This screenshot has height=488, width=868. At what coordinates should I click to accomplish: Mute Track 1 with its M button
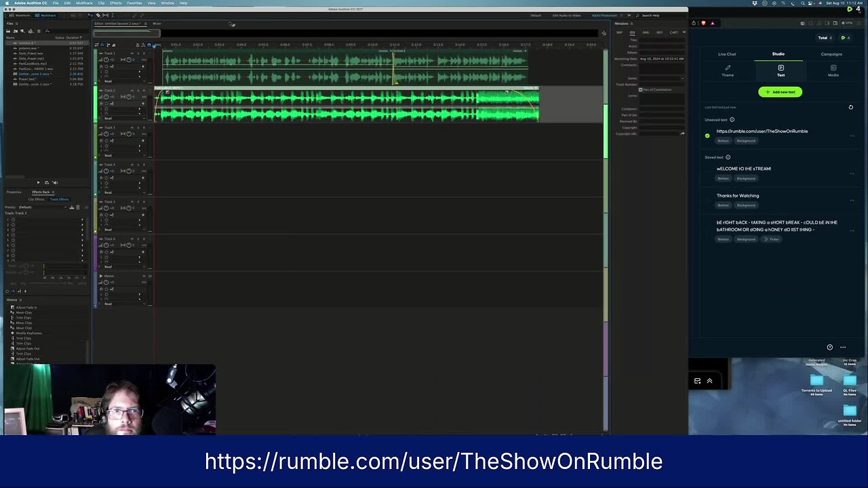[x=132, y=54]
